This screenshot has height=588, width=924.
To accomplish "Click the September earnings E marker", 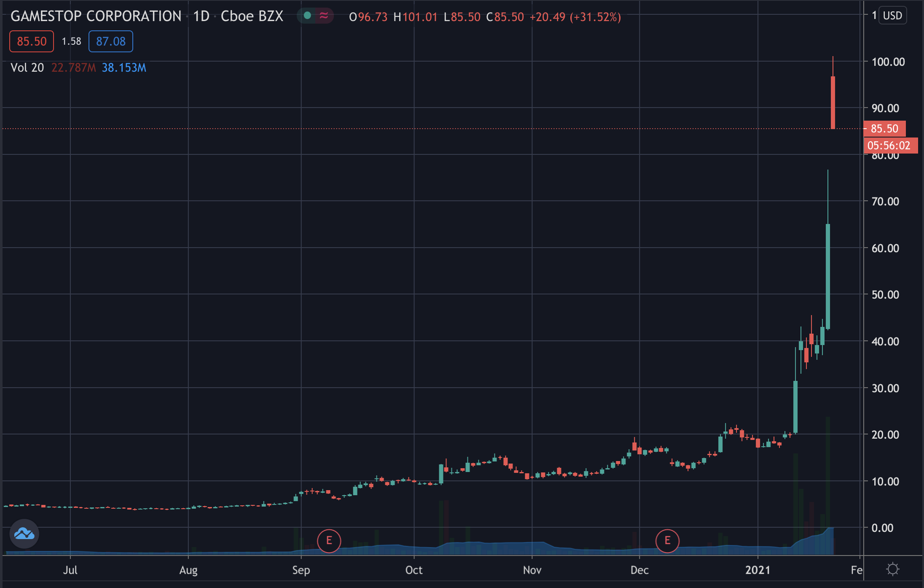I will coord(329,541).
